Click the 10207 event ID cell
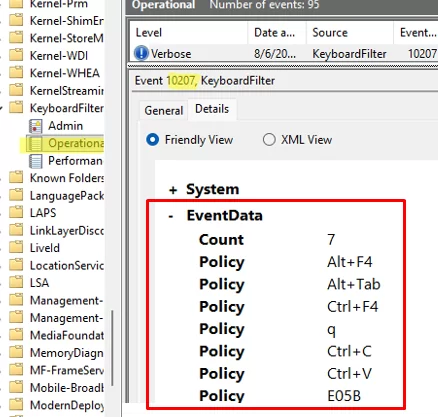Image resolution: width=438 pixels, height=417 pixels. click(x=422, y=54)
